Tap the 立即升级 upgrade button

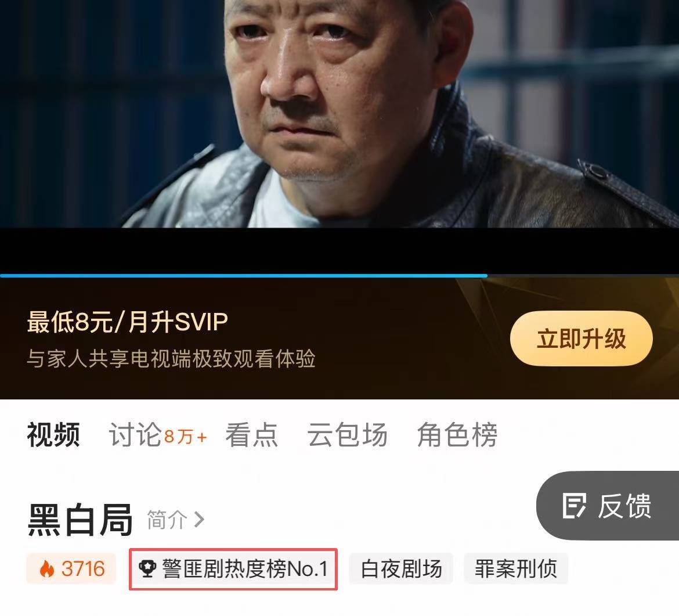coord(581,338)
